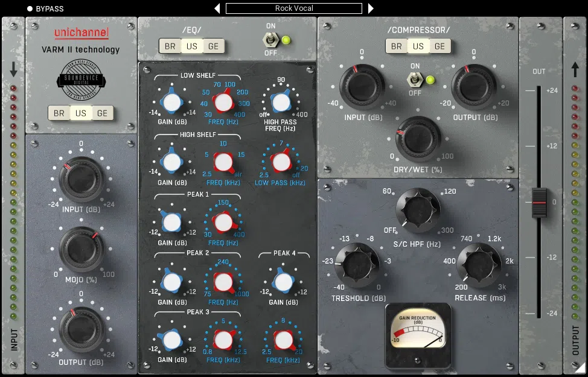This screenshot has height=377, width=588.
Task: Click the /EQ/ section title
Action: click(191, 30)
